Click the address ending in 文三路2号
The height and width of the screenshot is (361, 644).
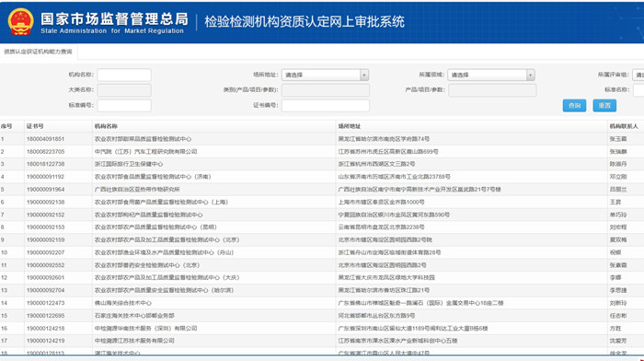[x=376, y=164]
